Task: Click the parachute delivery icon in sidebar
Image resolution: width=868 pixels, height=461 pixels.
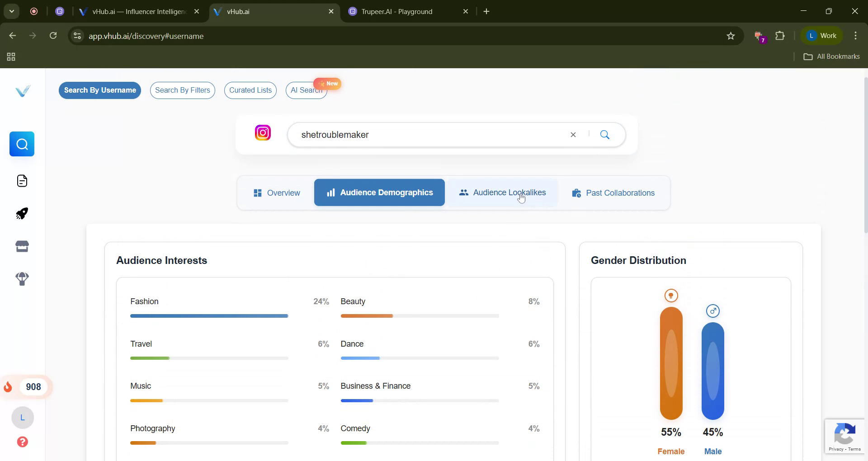Action: pyautogui.click(x=22, y=279)
